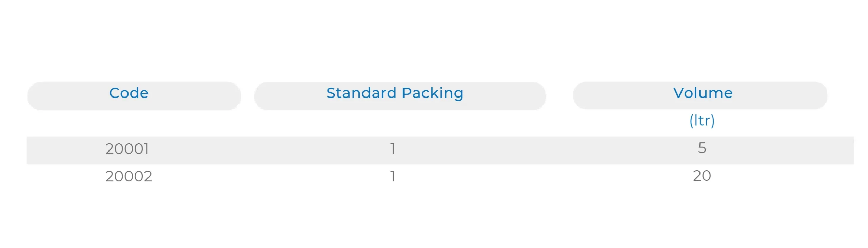Image resolution: width=868 pixels, height=248 pixels.
Task: Click the (ltr) unit label
Action: tap(702, 121)
